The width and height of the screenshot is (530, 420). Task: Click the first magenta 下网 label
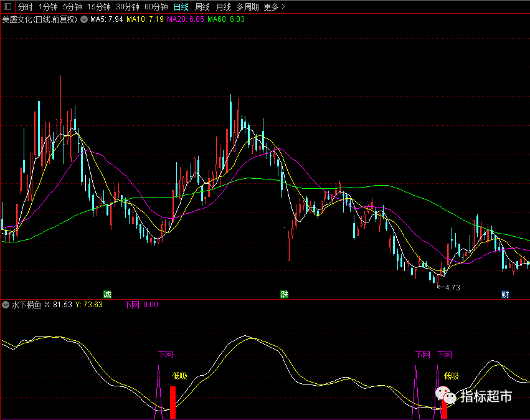(x=166, y=355)
